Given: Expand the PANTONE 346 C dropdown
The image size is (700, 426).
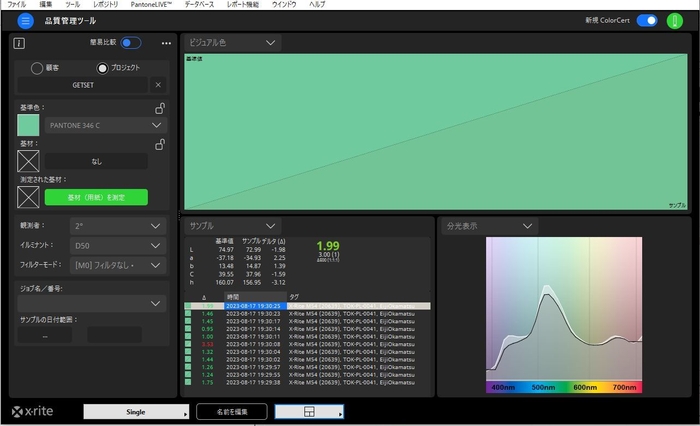Looking at the screenshot, I should coord(156,126).
